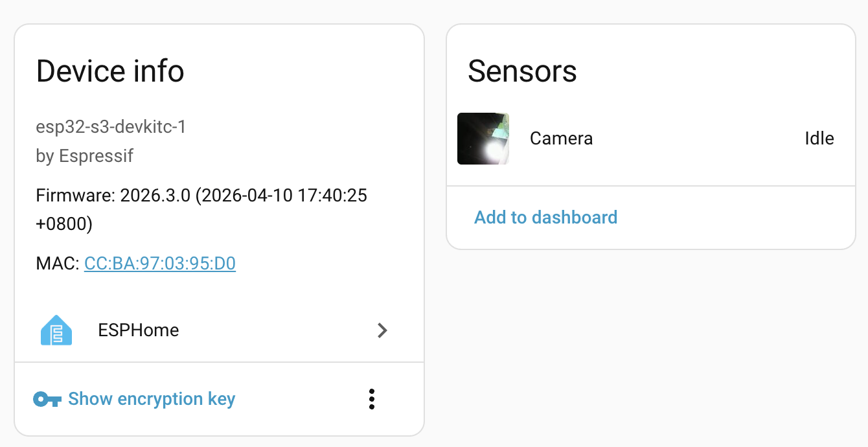This screenshot has height=447, width=868.
Task: Expand the ESPHome row chevron arrow
Action: pyautogui.click(x=382, y=330)
